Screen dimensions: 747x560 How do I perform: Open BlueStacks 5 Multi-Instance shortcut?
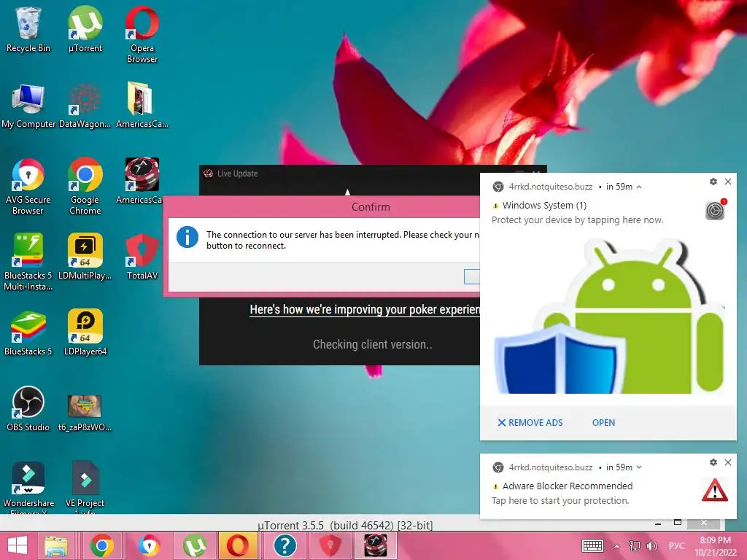28,262
